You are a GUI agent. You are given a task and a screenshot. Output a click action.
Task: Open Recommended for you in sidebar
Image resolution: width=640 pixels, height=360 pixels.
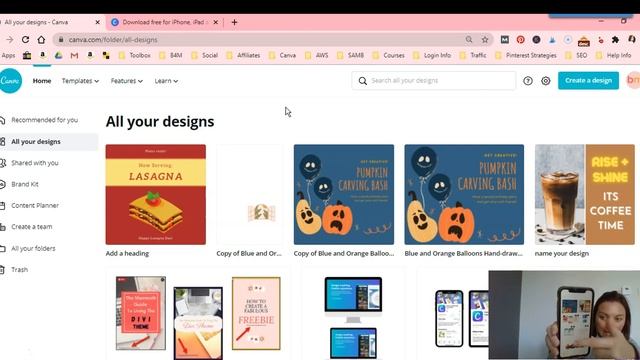[x=44, y=120]
